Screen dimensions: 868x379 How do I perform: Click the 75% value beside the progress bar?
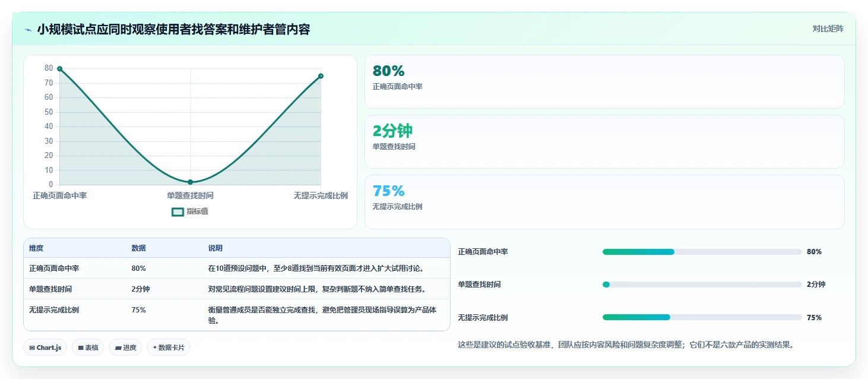pos(814,318)
